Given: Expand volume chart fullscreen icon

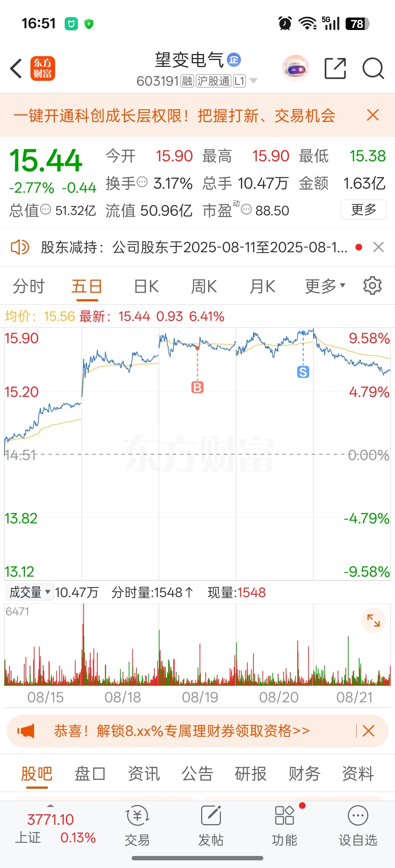Looking at the screenshot, I should tap(373, 620).
